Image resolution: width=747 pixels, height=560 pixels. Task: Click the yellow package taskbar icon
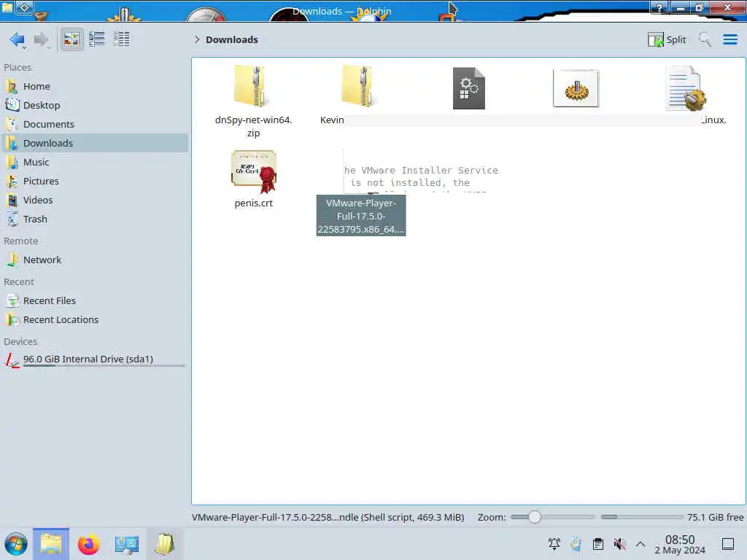click(x=164, y=544)
